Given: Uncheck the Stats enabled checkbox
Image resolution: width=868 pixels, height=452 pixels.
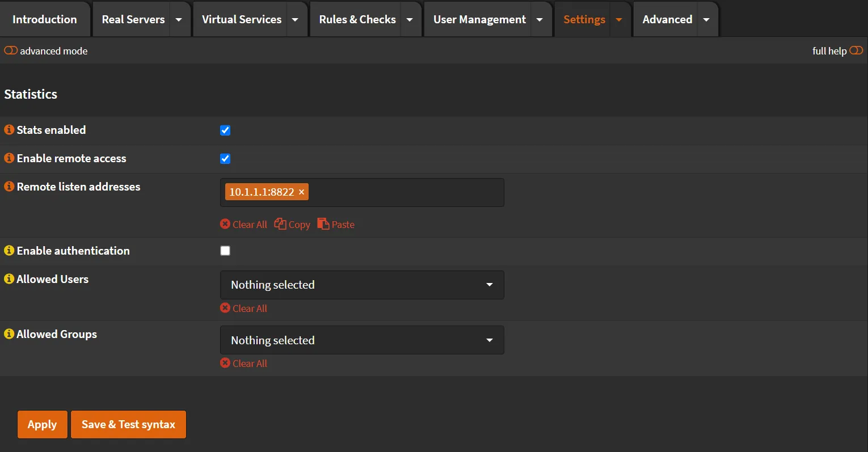Looking at the screenshot, I should 225,130.
